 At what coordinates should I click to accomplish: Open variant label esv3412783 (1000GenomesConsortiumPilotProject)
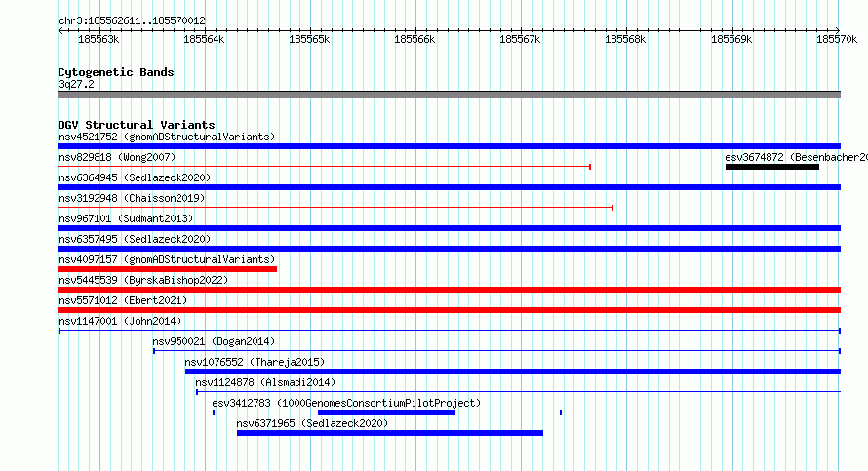[346, 403]
